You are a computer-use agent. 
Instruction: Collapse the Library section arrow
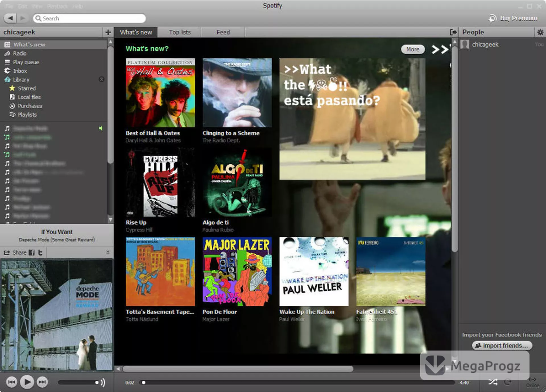point(102,79)
